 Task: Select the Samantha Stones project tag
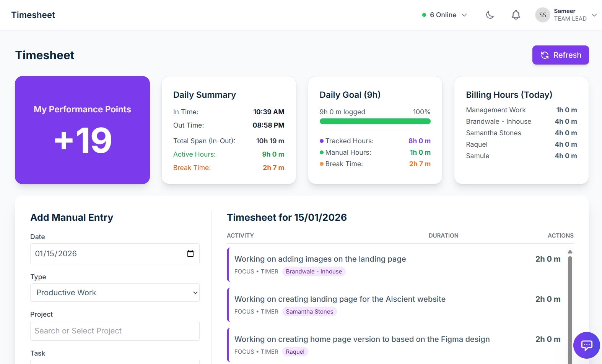point(309,312)
